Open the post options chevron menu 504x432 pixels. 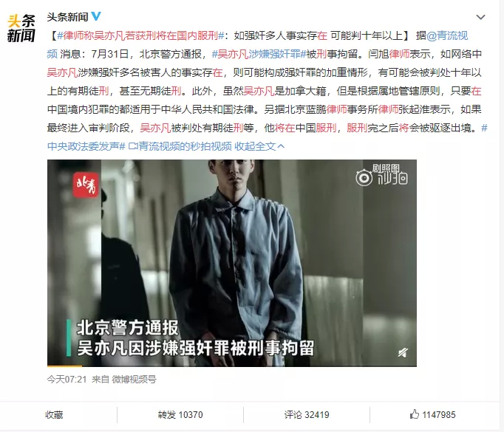click(480, 17)
